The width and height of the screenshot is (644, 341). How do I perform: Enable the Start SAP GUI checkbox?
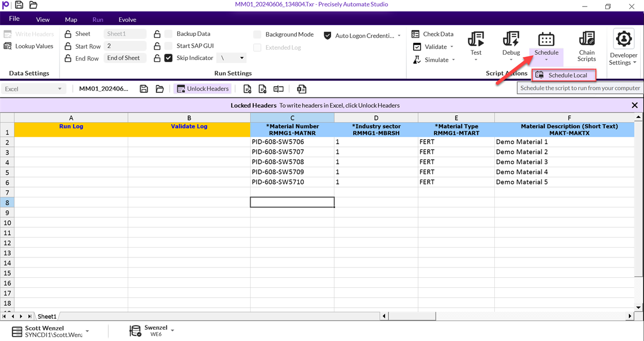coord(169,46)
